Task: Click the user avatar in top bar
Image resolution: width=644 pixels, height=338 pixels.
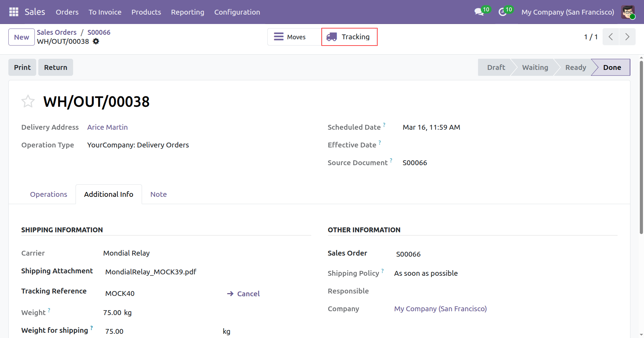Action: 628,12
